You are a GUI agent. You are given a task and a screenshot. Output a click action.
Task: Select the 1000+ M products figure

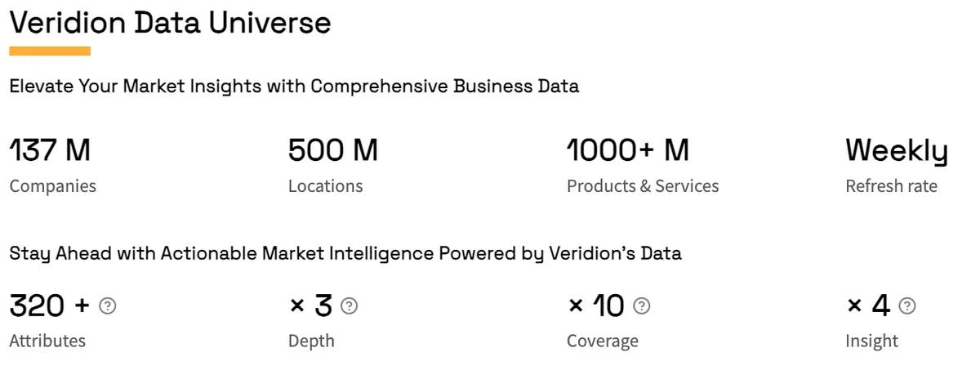coord(628,150)
